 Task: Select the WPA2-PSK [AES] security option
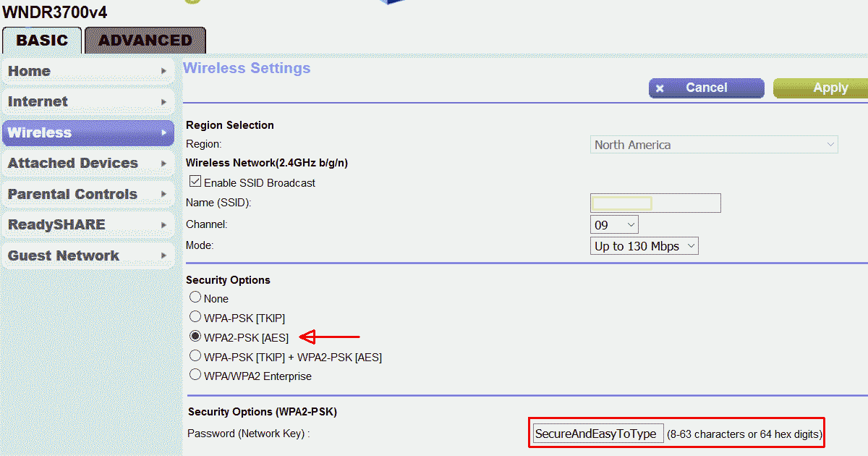coord(195,337)
